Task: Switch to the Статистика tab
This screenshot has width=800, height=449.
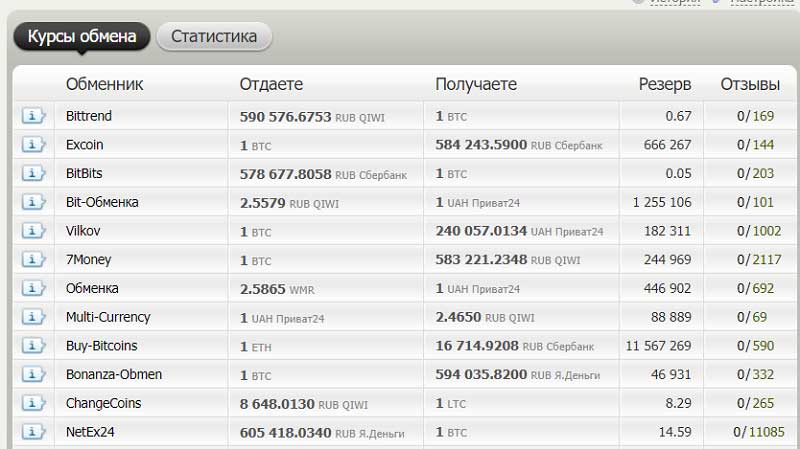Action: coord(214,36)
